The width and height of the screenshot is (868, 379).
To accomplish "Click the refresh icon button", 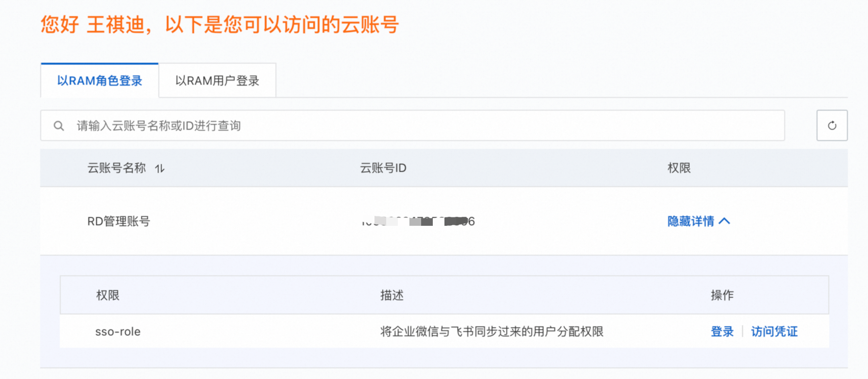I will 832,126.
